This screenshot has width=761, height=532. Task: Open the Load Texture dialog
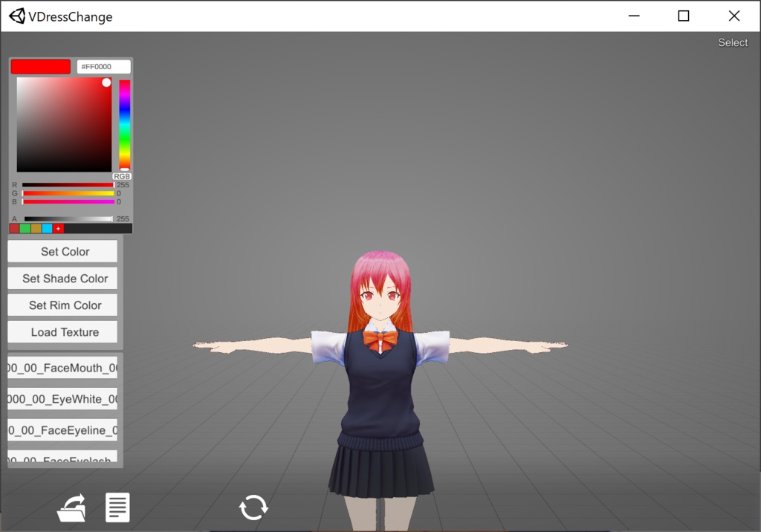point(62,331)
